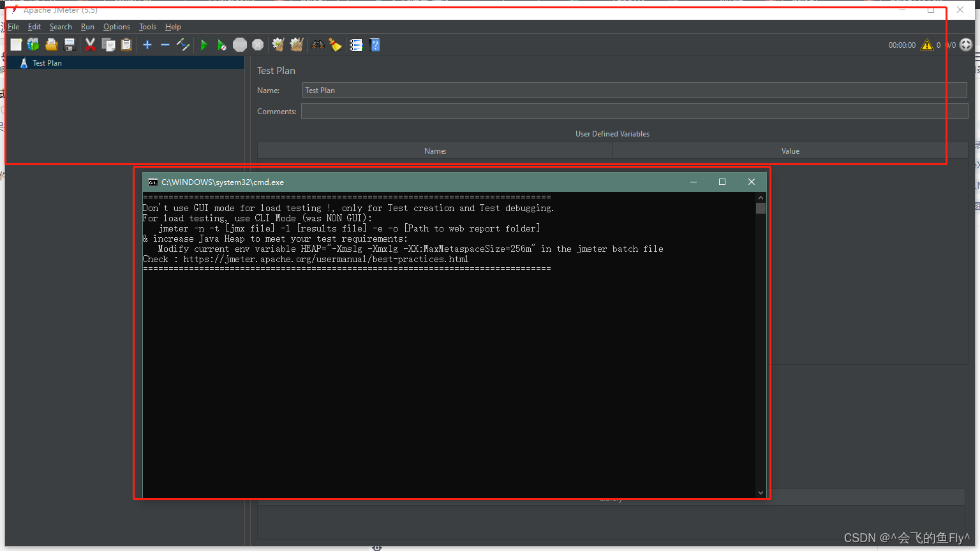The height and width of the screenshot is (551, 980).
Task: Maximize the cmd.exe window
Action: (x=722, y=182)
